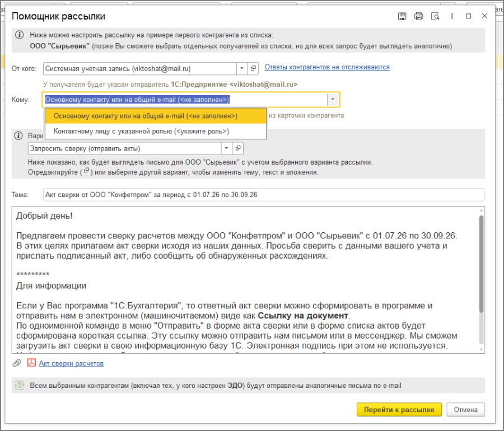Click the Перейти к рассылке button
This screenshot has height=431, width=504.
point(399,410)
